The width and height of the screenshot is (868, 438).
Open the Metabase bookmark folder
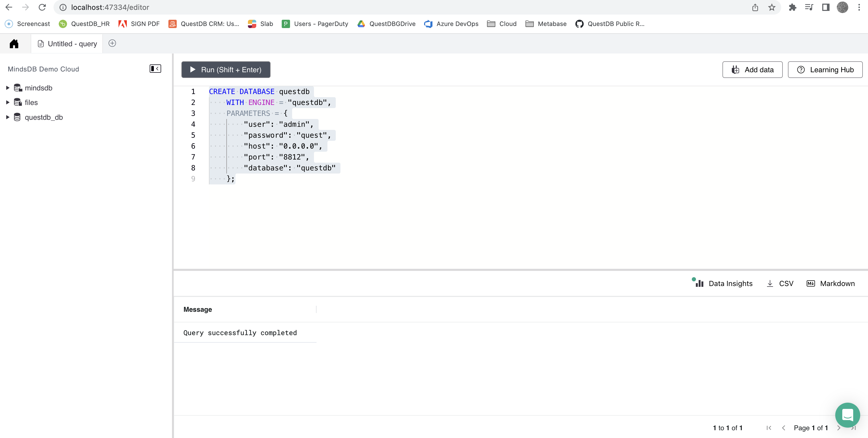click(546, 24)
